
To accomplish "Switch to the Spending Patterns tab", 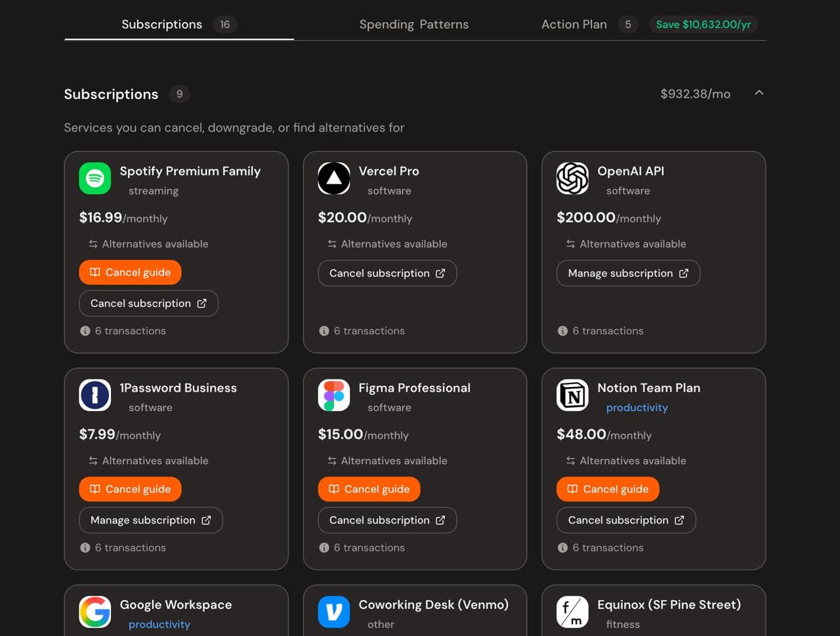I will (413, 24).
